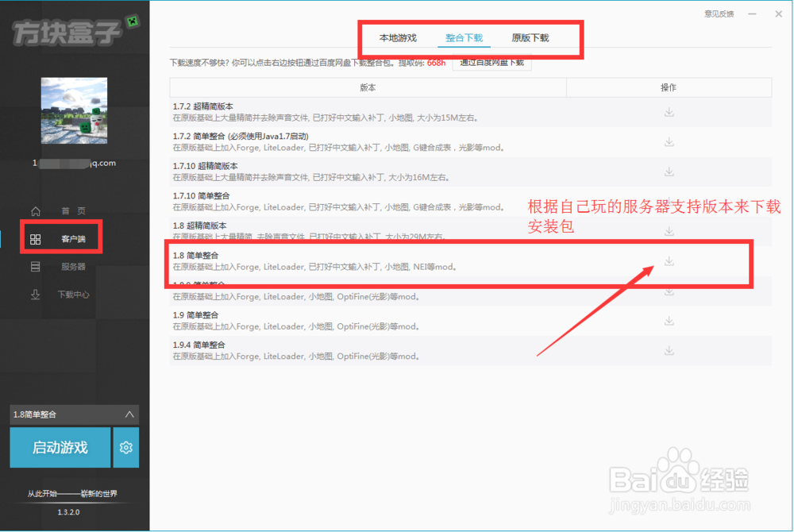794x532 pixels.
Task: Select the 客户端 client icon in sidebar
Action: click(x=36, y=238)
